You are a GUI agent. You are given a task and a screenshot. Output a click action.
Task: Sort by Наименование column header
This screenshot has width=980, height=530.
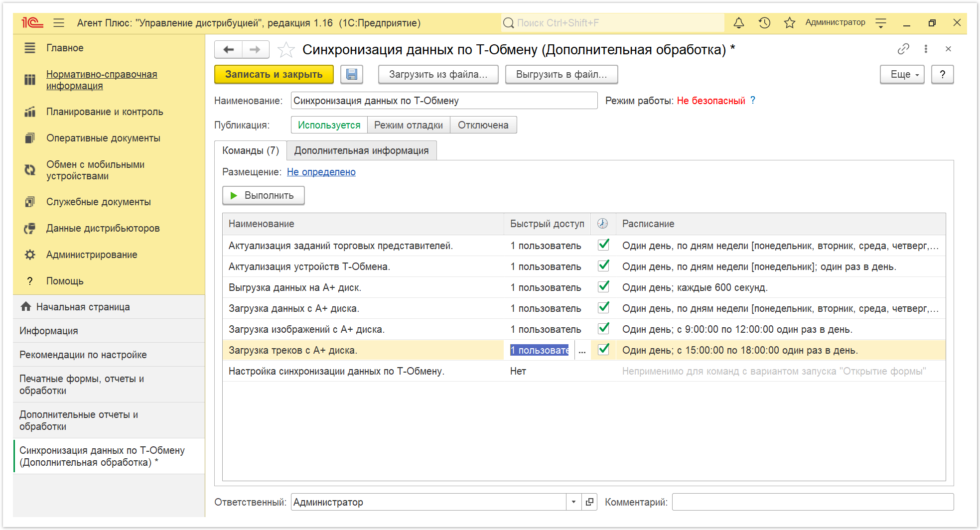pos(363,224)
